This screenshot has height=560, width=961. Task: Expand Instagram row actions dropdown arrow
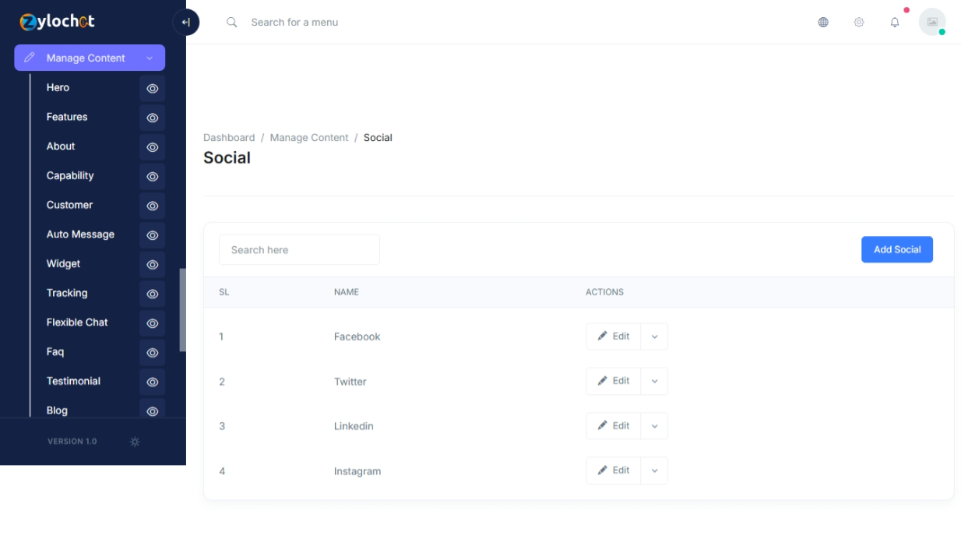tap(654, 470)
